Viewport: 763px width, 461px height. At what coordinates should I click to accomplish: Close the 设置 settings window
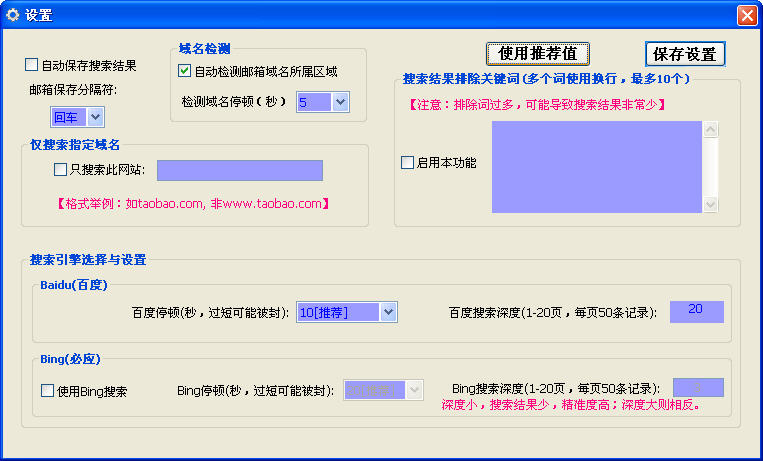point(746,15)
